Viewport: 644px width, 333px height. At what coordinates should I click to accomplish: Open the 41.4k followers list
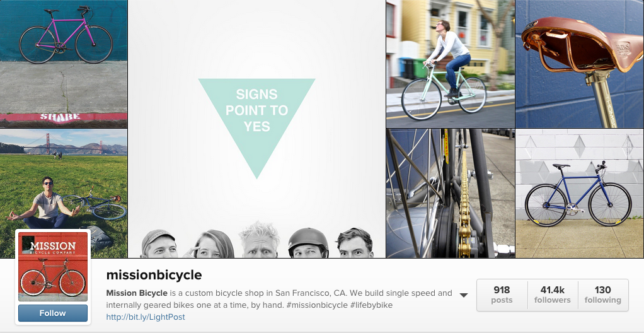click(553, 295)
